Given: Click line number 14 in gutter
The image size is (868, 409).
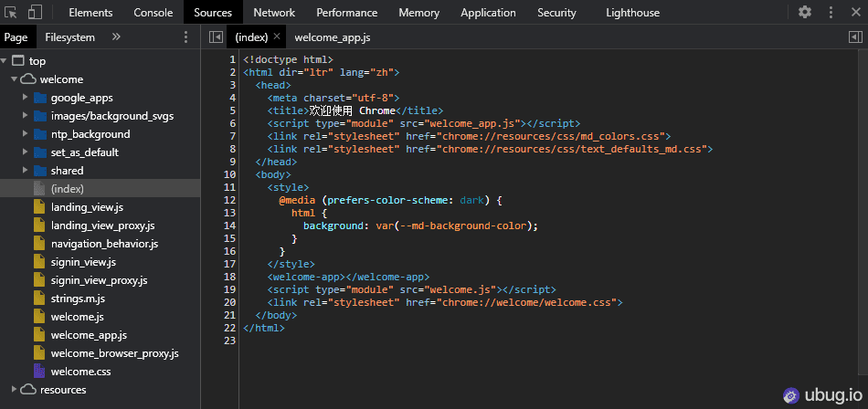Looking at the screenshot, I should [229, 225].
